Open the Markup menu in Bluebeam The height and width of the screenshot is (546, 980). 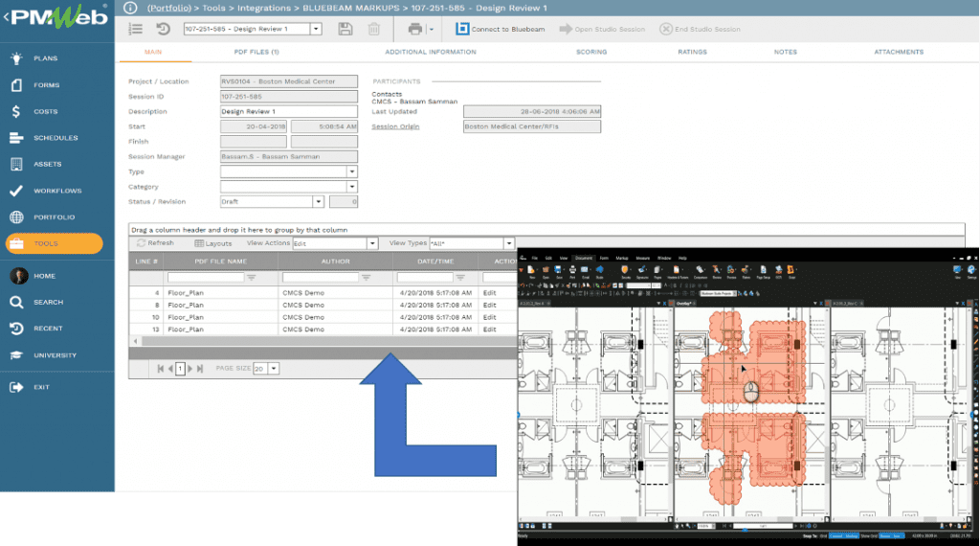(x=622, y=258)
